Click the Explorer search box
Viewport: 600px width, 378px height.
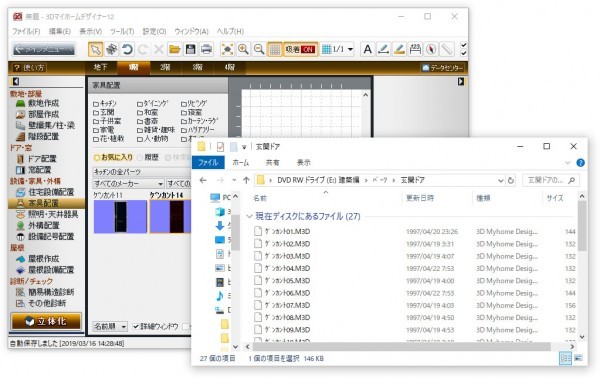[x=551, y=180]
